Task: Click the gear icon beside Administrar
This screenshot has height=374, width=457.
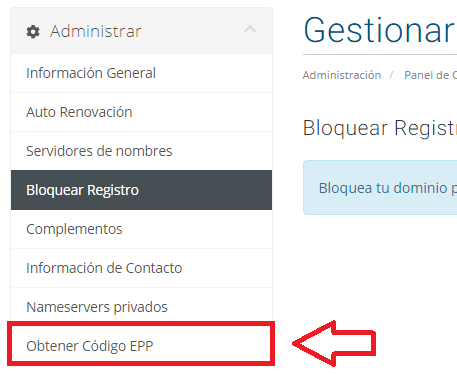Action: point(33,32)
